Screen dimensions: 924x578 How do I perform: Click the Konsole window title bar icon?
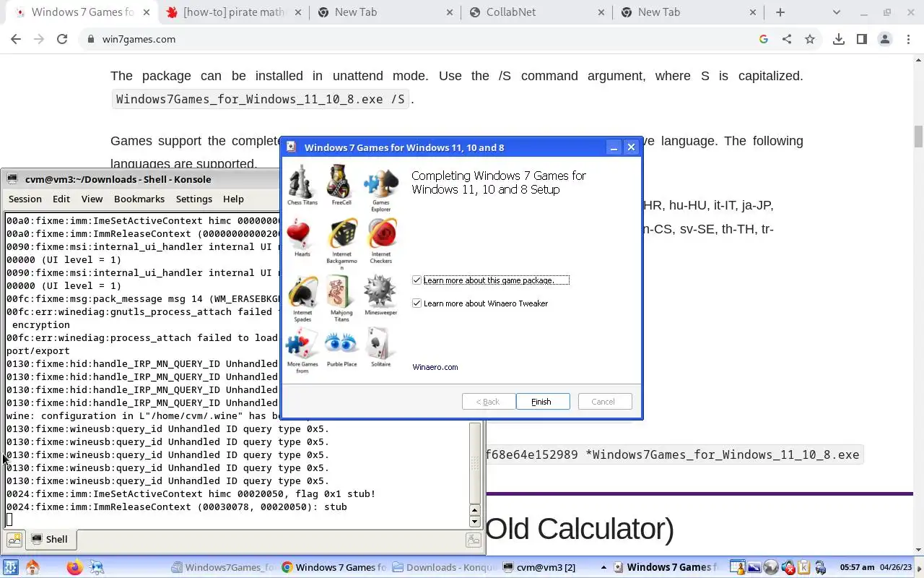point(12,179)
